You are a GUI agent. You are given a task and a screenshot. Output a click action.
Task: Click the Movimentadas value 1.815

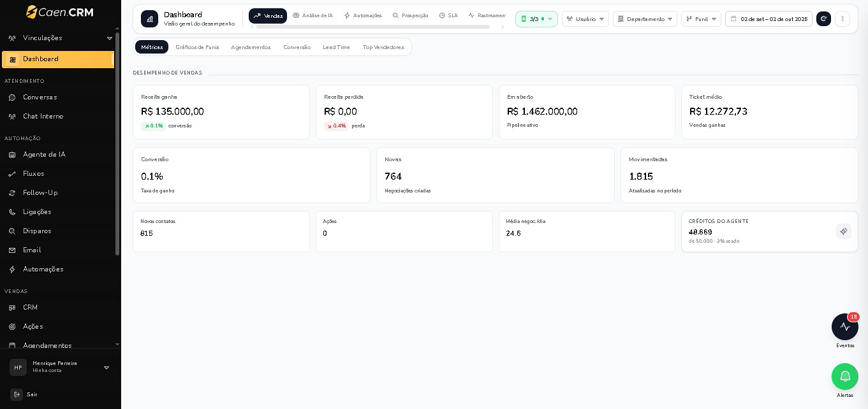pos(641,176)
